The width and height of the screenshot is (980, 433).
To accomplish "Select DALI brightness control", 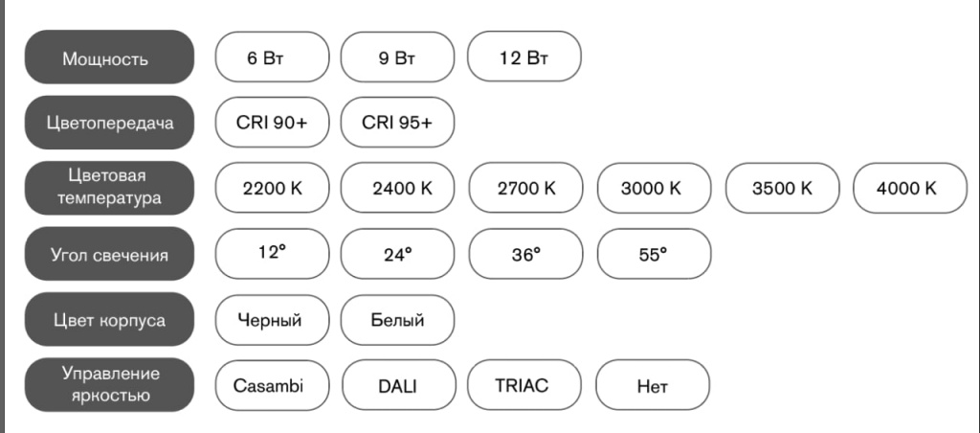I will click(397, 386).
